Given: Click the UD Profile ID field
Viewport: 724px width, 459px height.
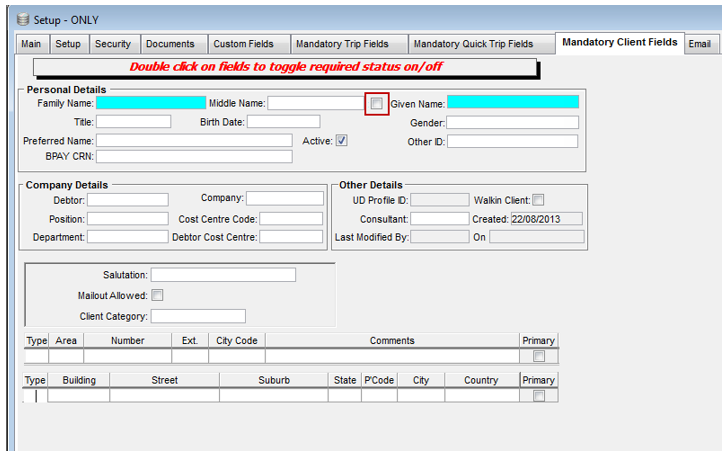Looking at the screenshot, I should click(440, 200).
